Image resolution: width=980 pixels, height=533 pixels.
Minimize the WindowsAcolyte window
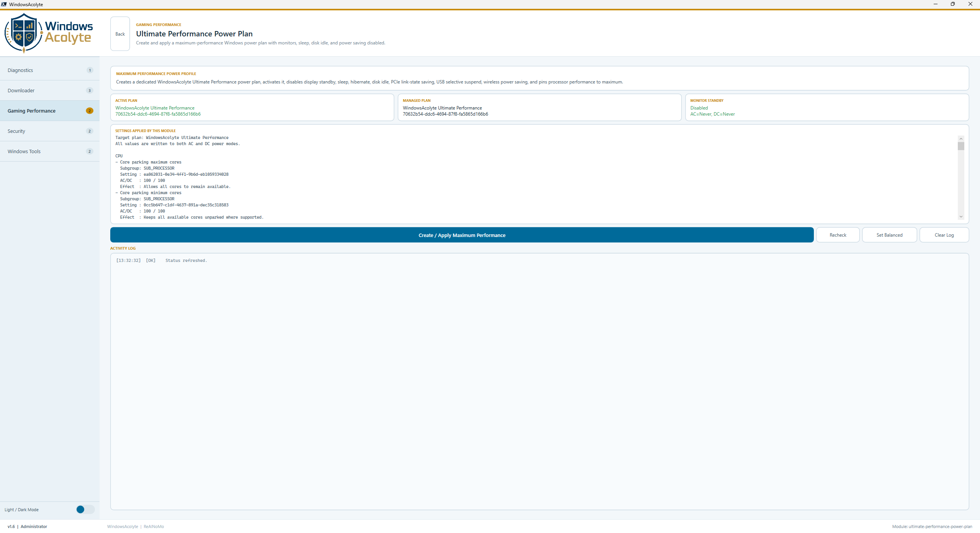(x=936, y=4)
